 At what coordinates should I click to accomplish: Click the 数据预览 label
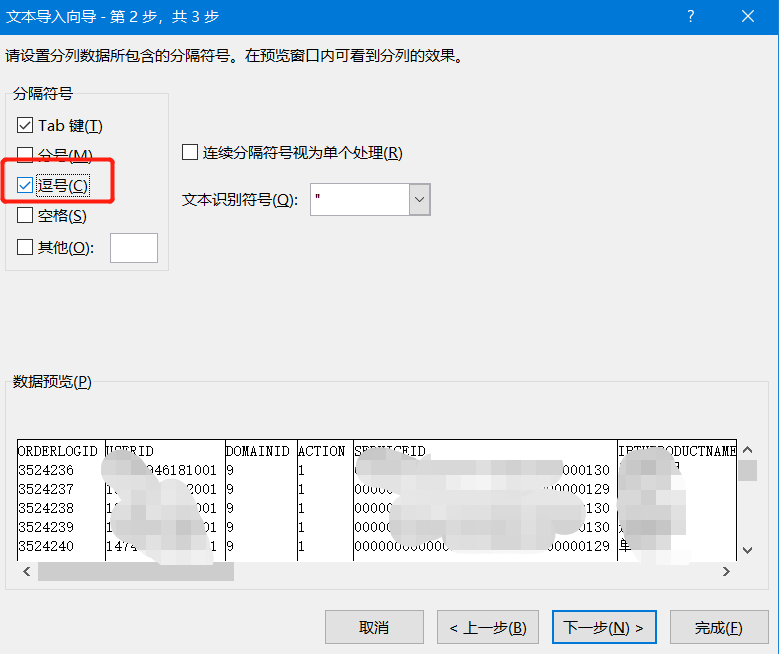(x=52, y=382)
